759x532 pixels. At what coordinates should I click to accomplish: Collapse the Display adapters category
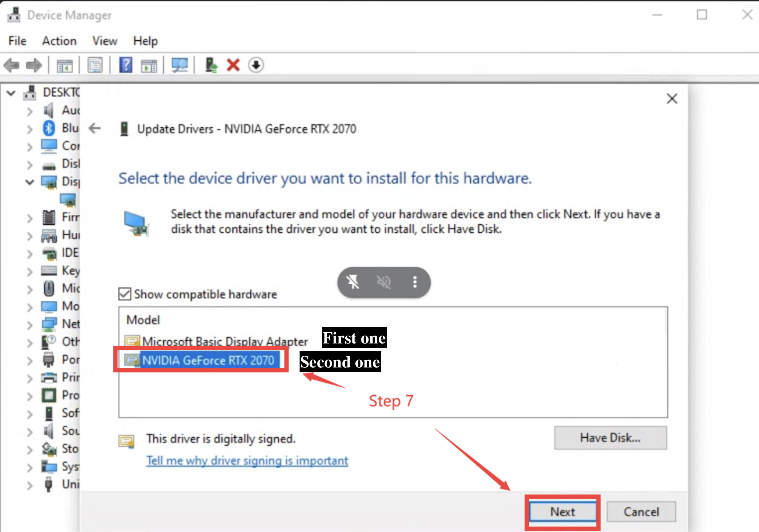(x=30, y=182)
